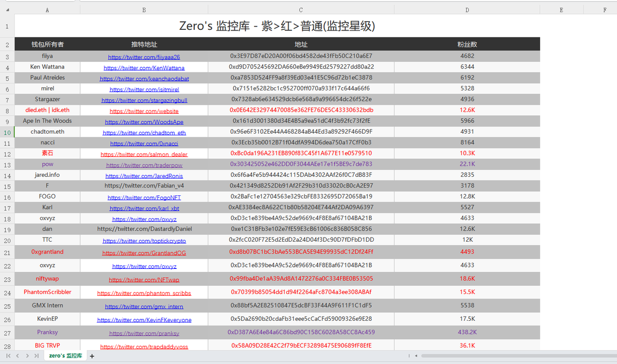Click the Zero's 监控库 title cell
The image size is (617, 364).
pos(277,26)
